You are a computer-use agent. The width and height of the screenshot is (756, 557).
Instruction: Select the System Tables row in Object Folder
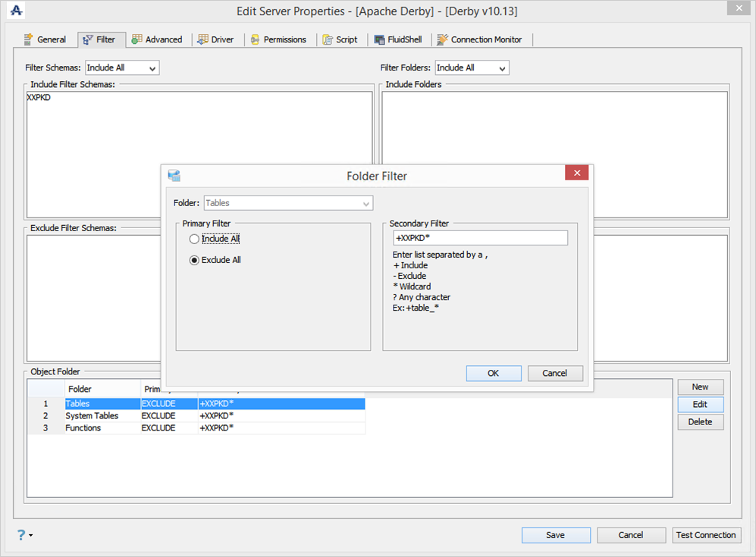(x=196, y=416)
